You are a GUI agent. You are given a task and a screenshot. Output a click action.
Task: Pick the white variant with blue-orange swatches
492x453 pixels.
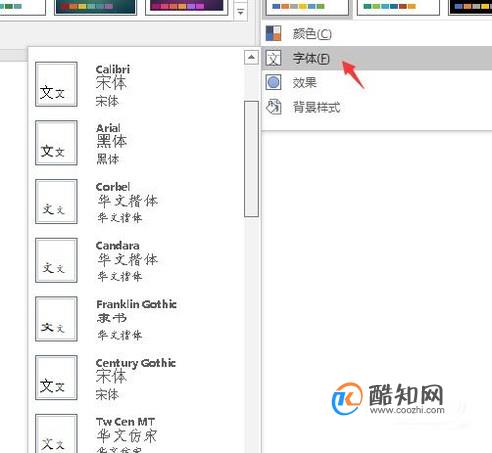(307, 7)
